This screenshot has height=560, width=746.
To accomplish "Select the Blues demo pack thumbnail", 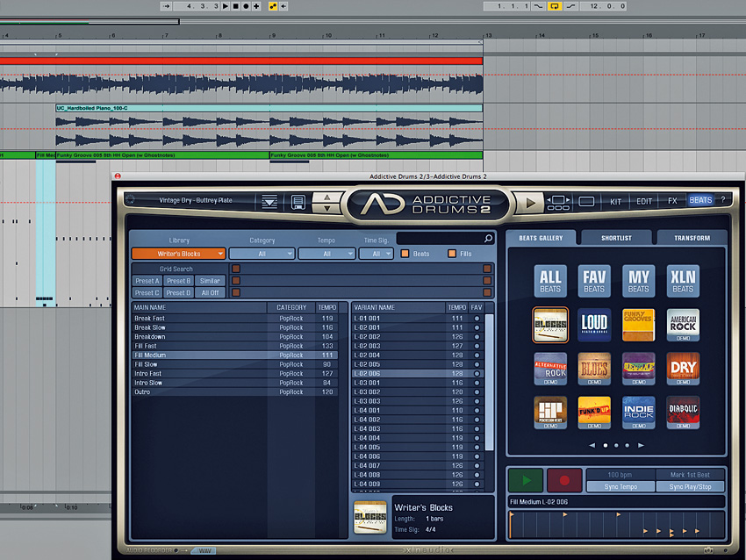I will coord(594,369).
